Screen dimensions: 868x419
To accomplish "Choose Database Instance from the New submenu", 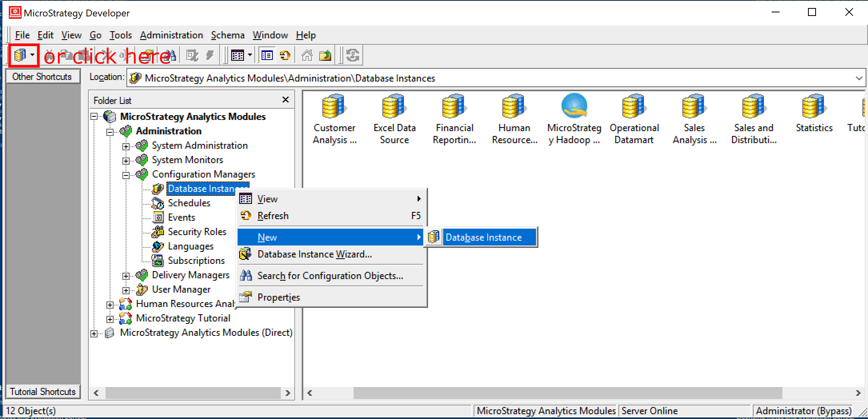I will point(481,237).
